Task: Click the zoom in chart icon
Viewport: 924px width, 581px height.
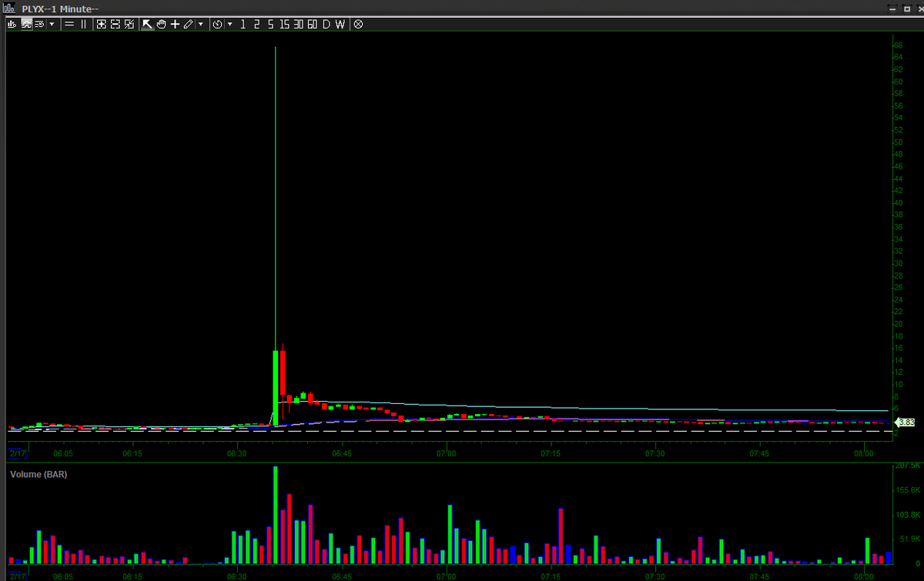Action: 101,24
